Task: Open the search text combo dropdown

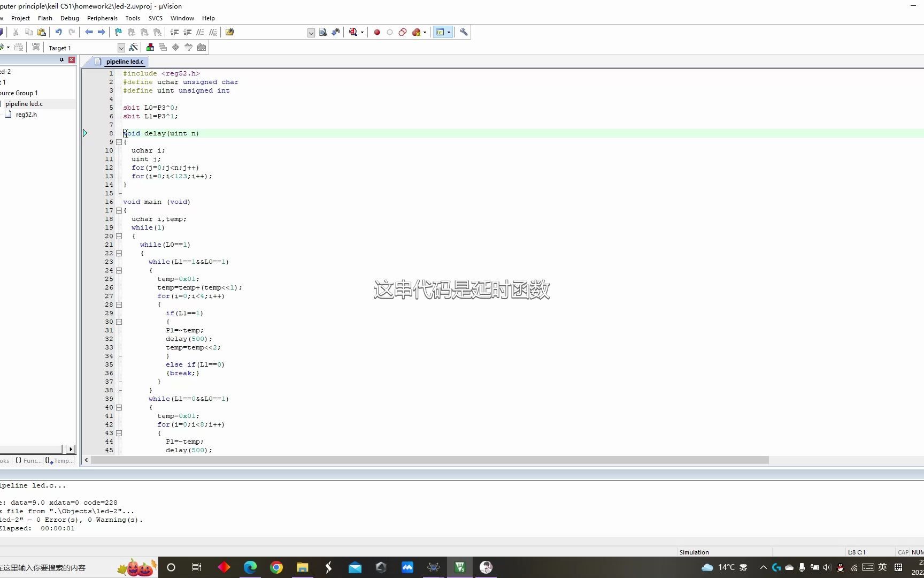Action: [x=311, y=33]
